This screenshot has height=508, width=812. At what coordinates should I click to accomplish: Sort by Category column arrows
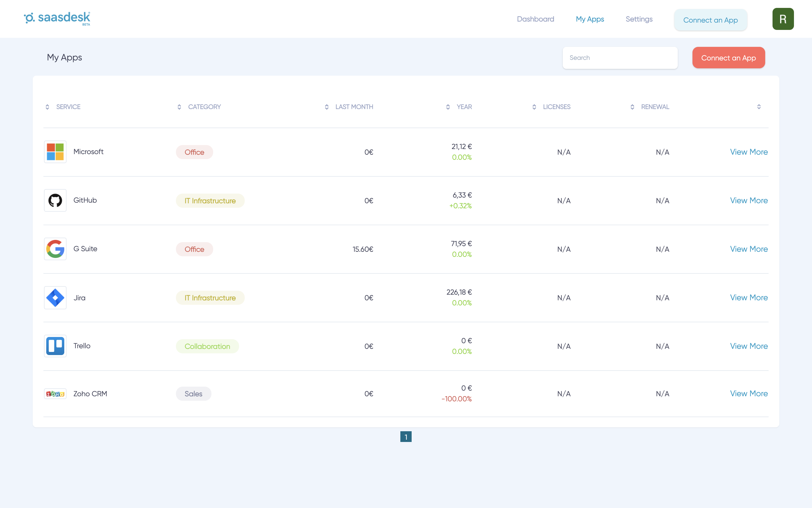click(179, 107)
